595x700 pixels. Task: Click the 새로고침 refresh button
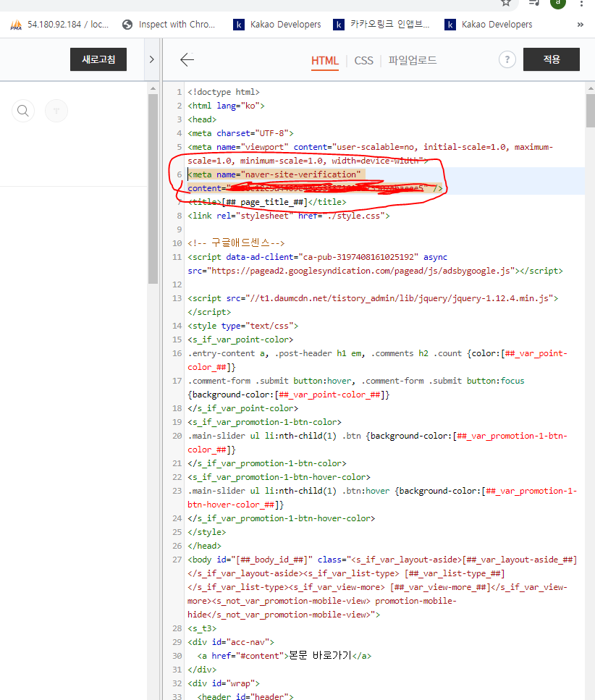click(x=98, y=59)
